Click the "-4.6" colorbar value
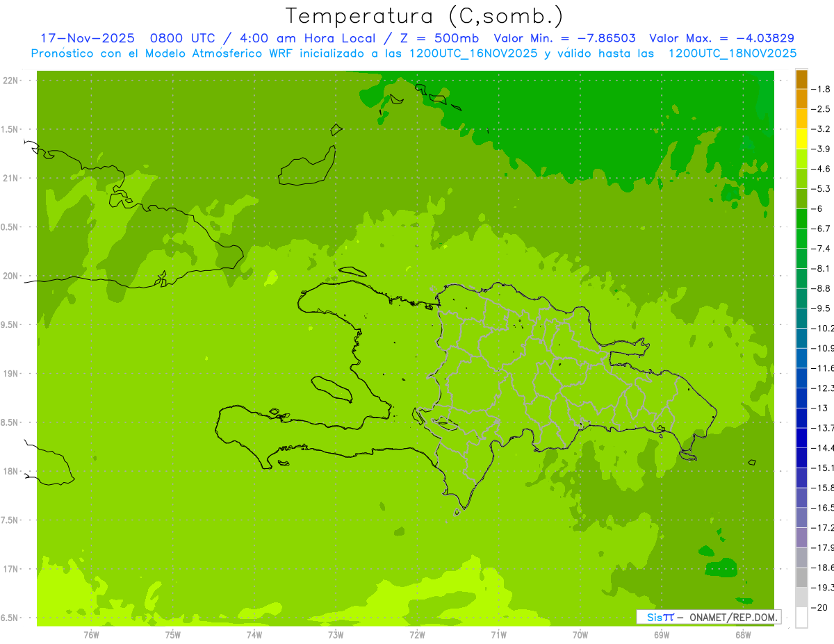834x644 pixels. tap(821, 169)
